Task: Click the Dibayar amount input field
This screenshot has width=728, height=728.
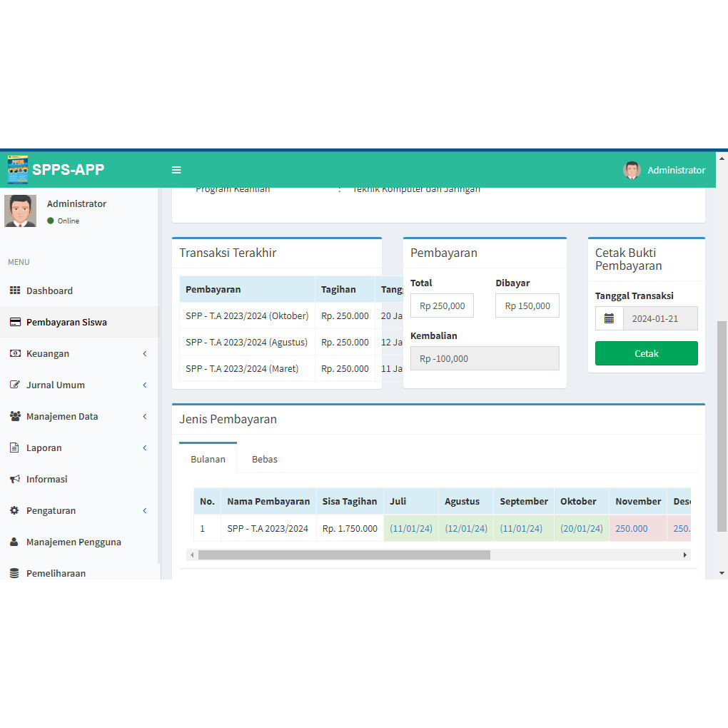Action: coord(527,305)
